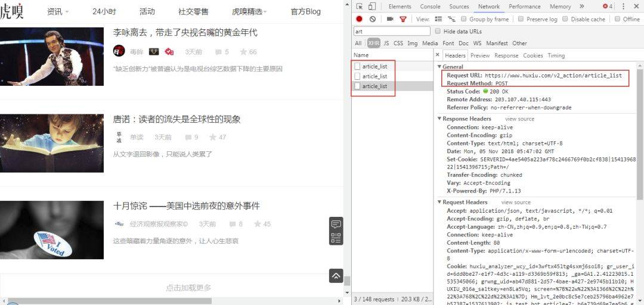Viewport: 644px width, 305px height.
Task: Click the 单读 author logo icon
Action: 119,137
